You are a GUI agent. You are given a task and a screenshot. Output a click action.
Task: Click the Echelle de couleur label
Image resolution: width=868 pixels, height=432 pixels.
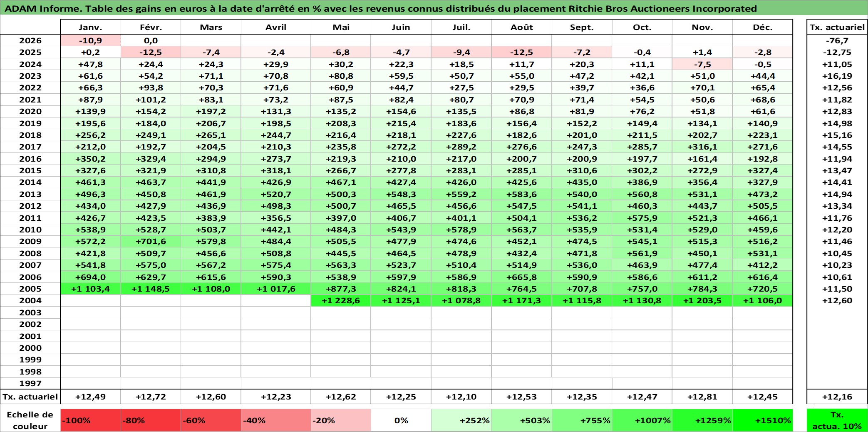click(x=30, y=420)
